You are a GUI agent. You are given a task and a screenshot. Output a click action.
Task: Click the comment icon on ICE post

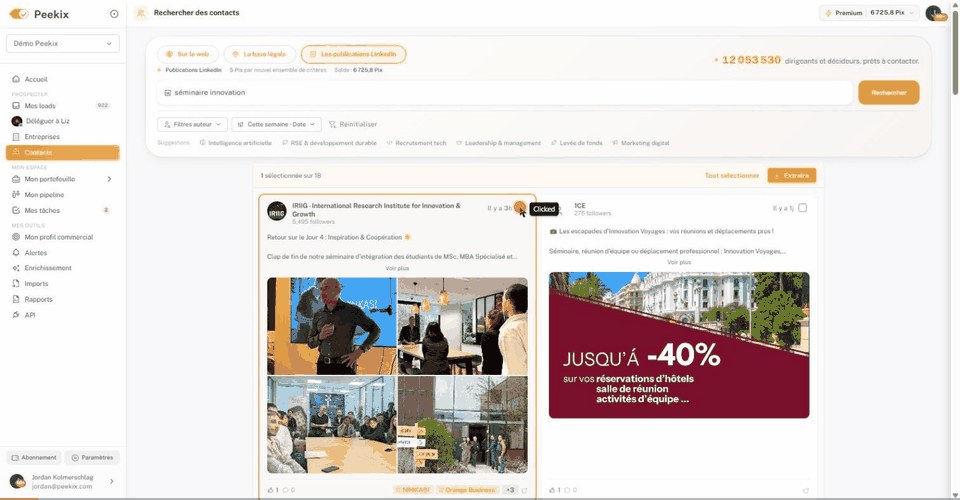coord(570,490)
